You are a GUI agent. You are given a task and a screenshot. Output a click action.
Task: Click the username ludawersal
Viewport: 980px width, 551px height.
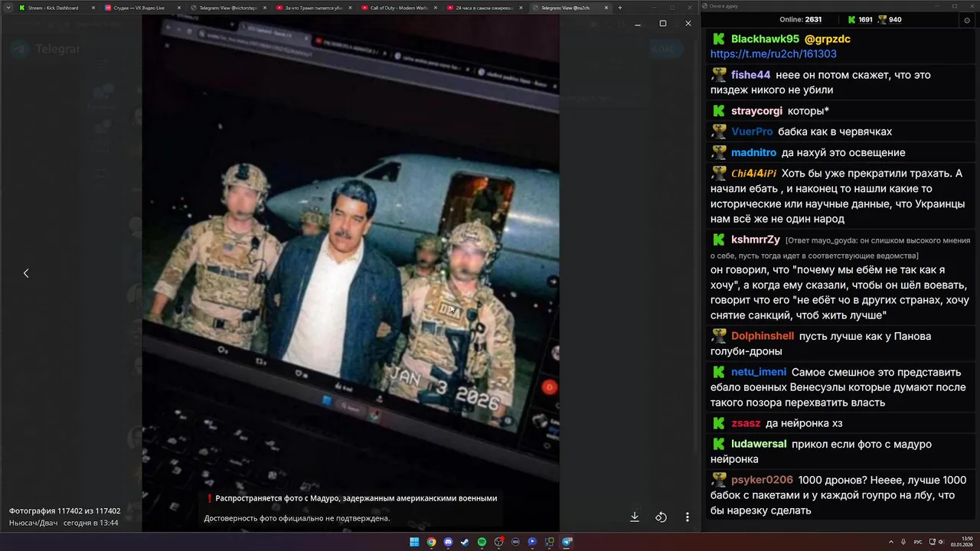point(759,444)
